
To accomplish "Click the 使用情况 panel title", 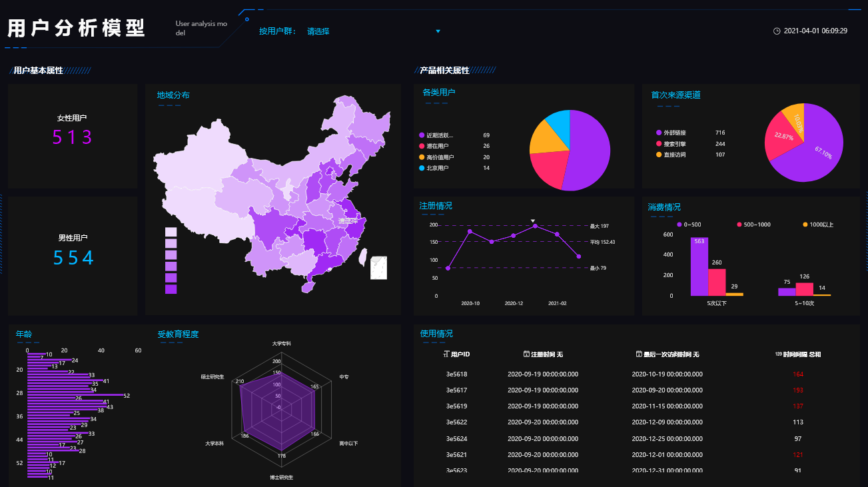I will [436, 334].
